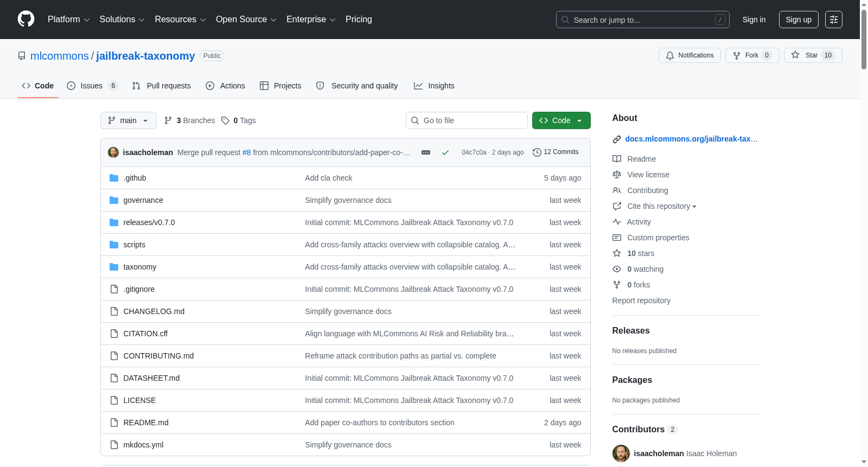Open the README.md file
Viewport: 868px width, 467px height.
(x=146, y=423)
